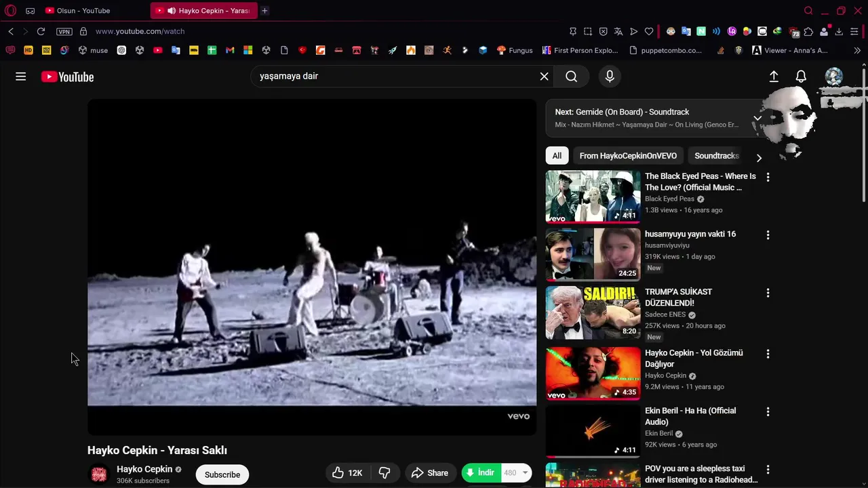868x488 pixels.
Task: Toggle Opera VPN badge
Action: click(x=64, y=31)
